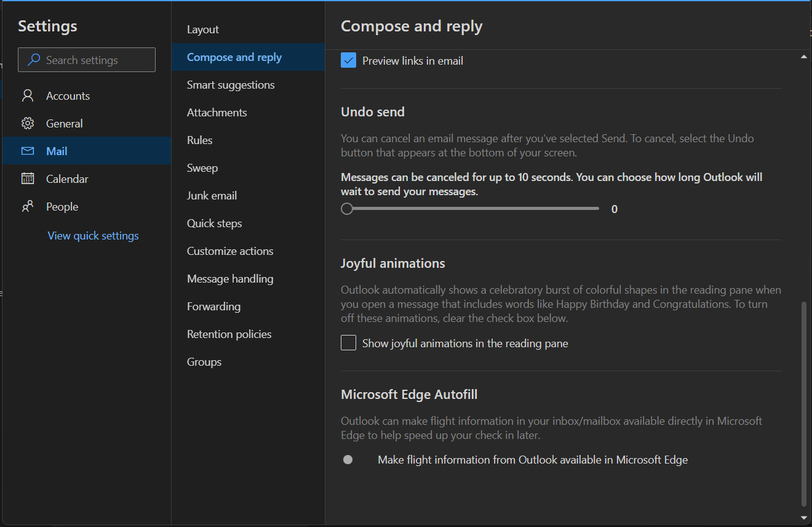Open General settings
Image resolution: width=812 pixels, height=527 pixels.
87,123
